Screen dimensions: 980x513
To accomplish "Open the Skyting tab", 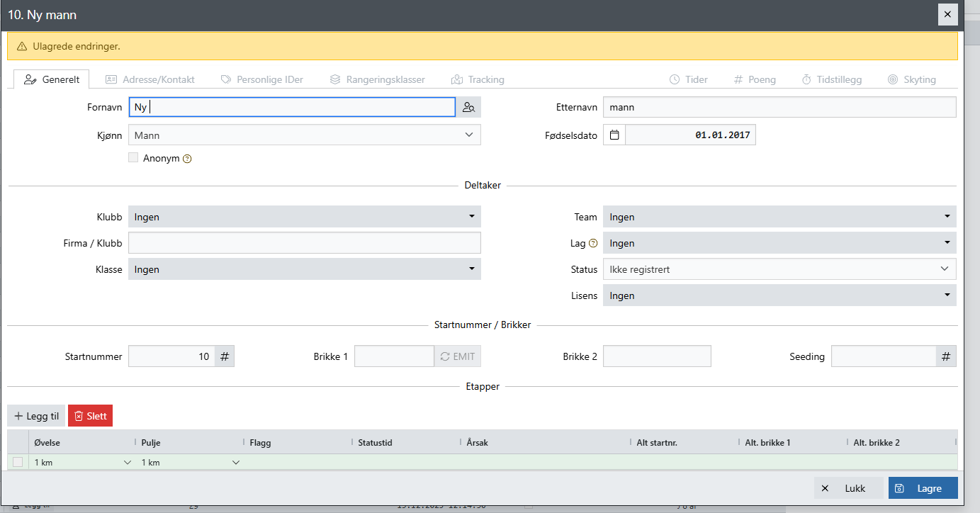I will (911, 79).
